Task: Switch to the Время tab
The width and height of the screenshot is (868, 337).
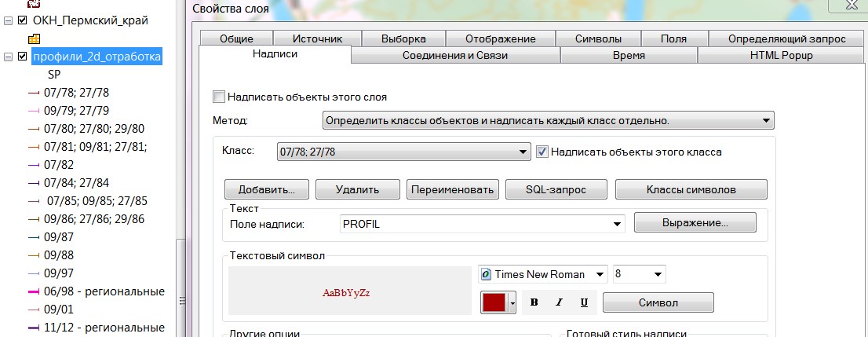Action: point(629,56)
